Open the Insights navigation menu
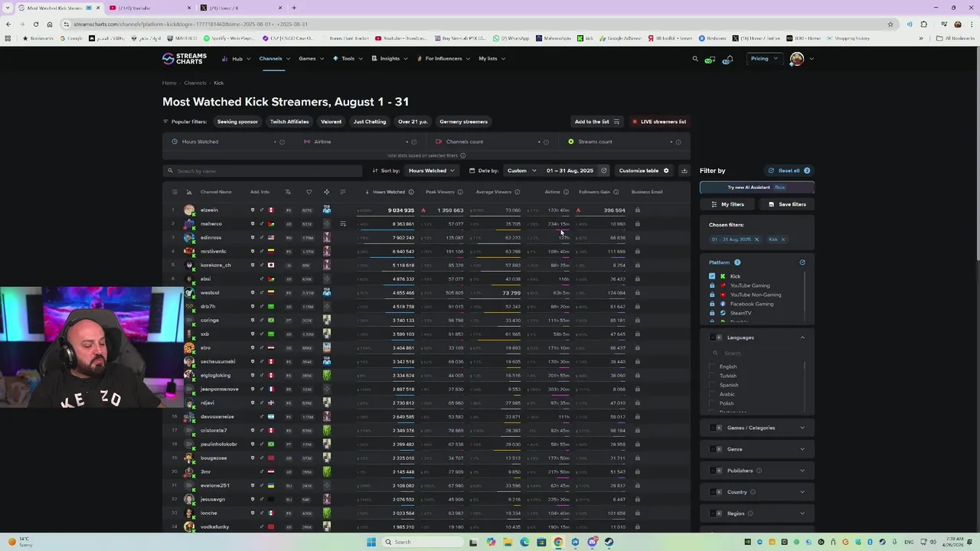Image resolution: width=980 pixels, height=551 pixels. point(390,59)
